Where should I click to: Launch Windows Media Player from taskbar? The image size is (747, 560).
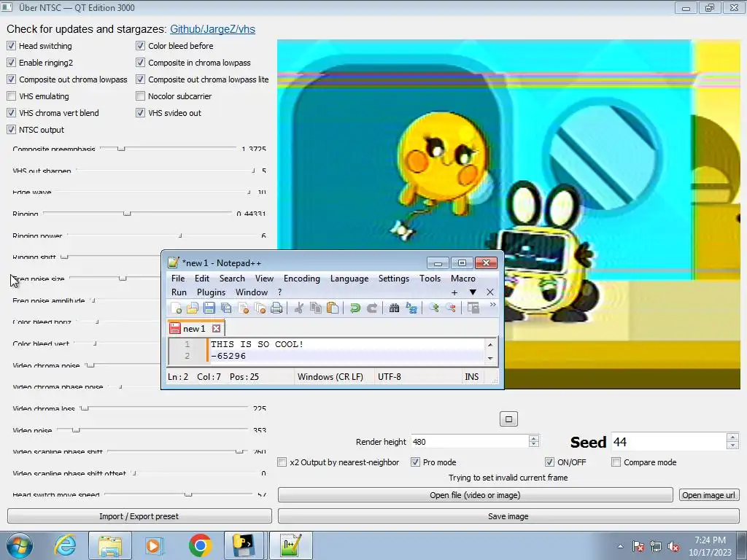point(154,545)
